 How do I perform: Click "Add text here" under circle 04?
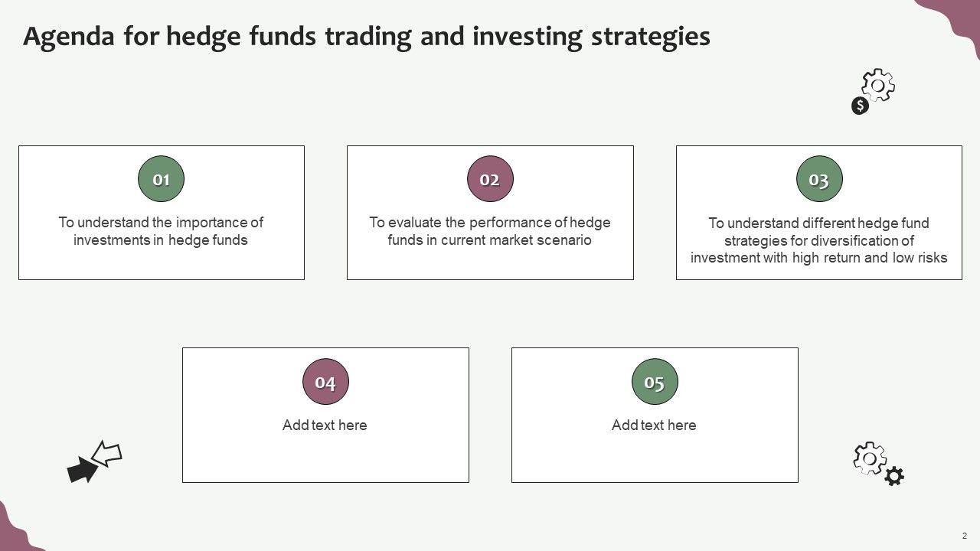point(325,425)
